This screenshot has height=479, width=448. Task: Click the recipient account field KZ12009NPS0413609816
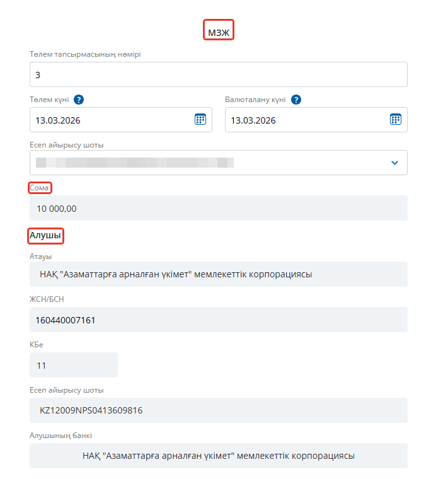coord(218,410)
